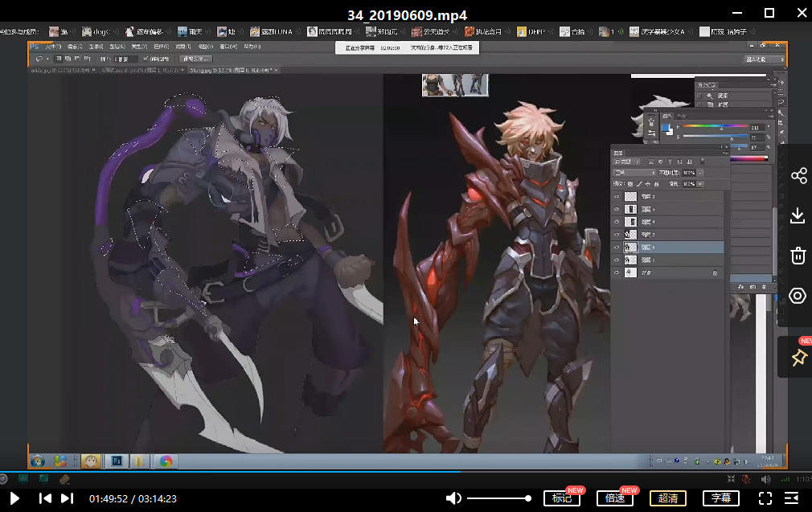Mute the player volume speaker icon
812x512 pixels.
453,498
